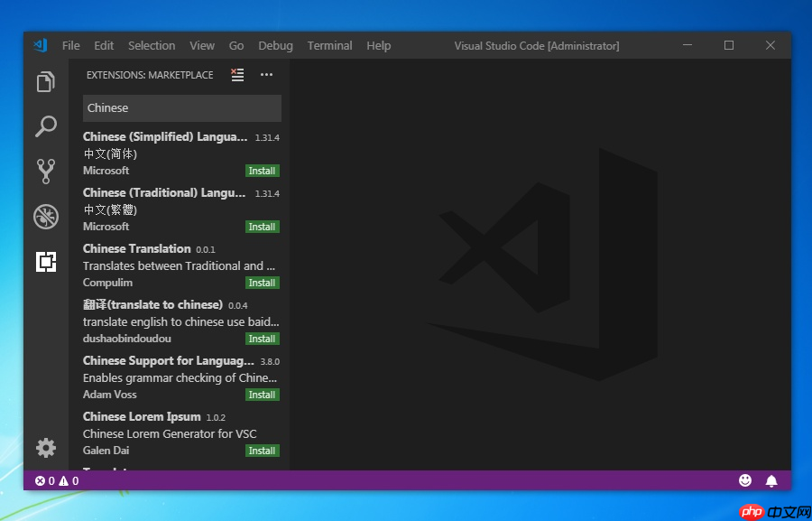Open More Actions in the Extensions panel
This screenshot has height=521, width=812.
266,75
